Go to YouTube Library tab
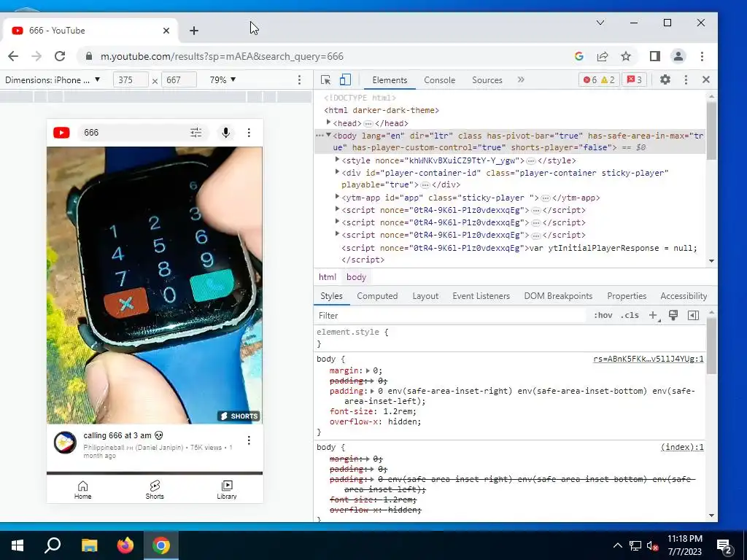This screenshot has width=747, height=560. click(227, 489)
